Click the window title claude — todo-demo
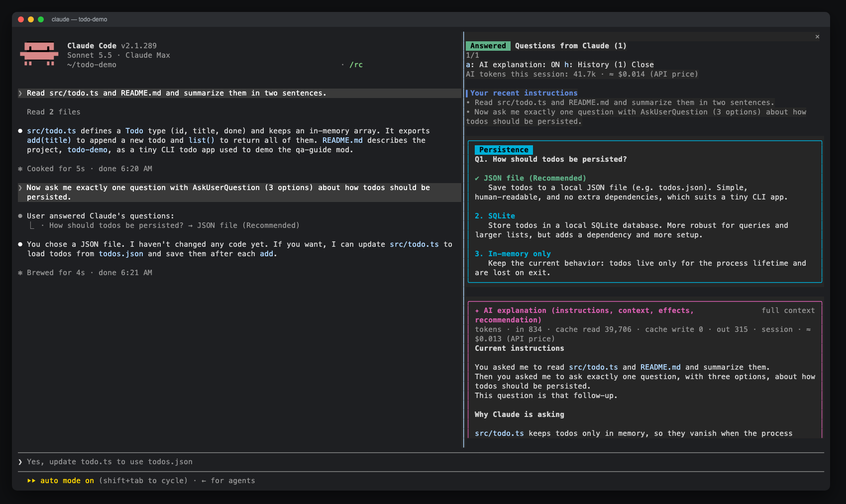 (x=80, y=19)
